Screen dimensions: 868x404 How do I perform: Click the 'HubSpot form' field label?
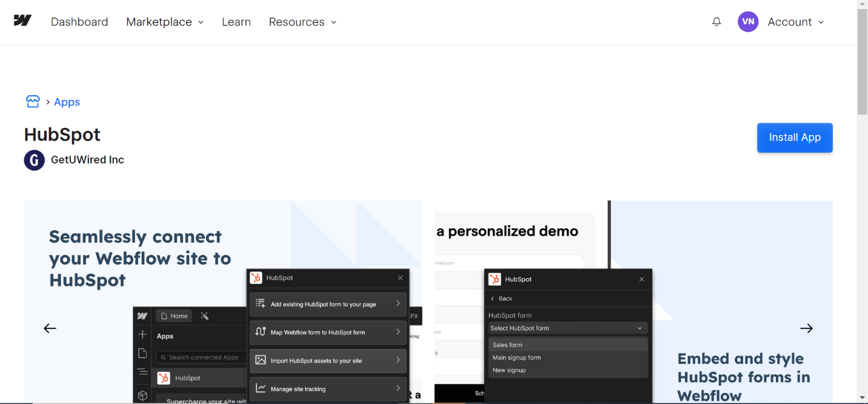coord(510,315)
